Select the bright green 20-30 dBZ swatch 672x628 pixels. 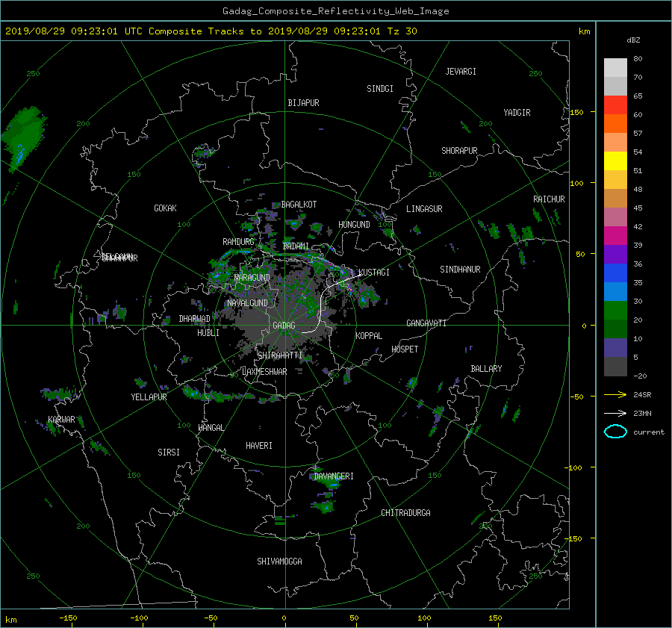[x=615, y=311]
